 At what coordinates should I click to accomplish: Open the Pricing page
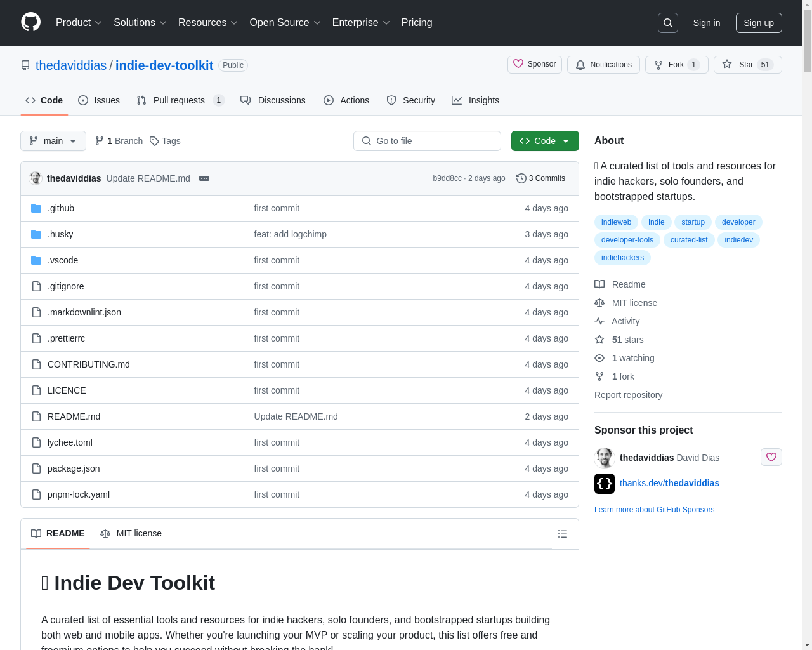coord(417,23)
